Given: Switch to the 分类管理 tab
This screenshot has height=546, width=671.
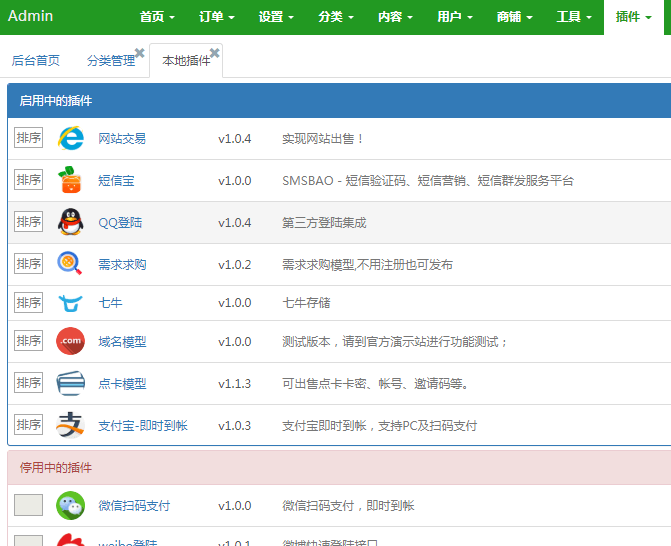Looking at the screenshot, I should (x=111, y=60).
